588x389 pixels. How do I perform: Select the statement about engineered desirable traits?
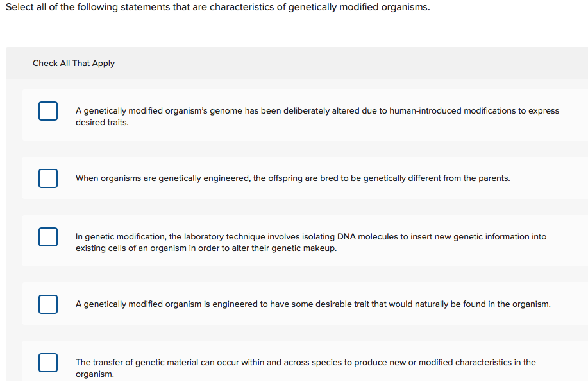point(313,304)
